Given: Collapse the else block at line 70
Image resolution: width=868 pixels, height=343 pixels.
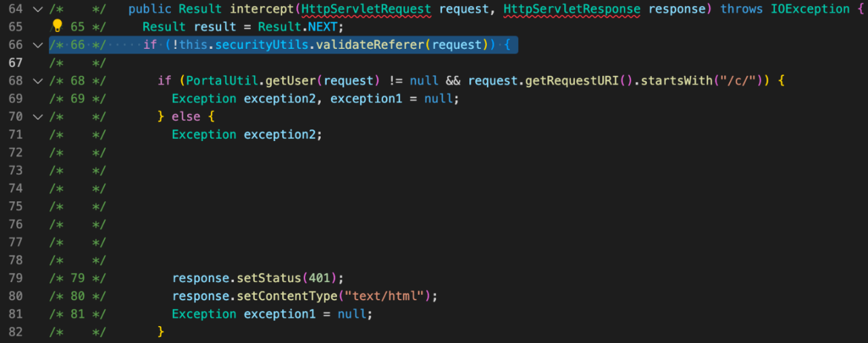Looking at the screenshot, I should [x=37, y=117].
